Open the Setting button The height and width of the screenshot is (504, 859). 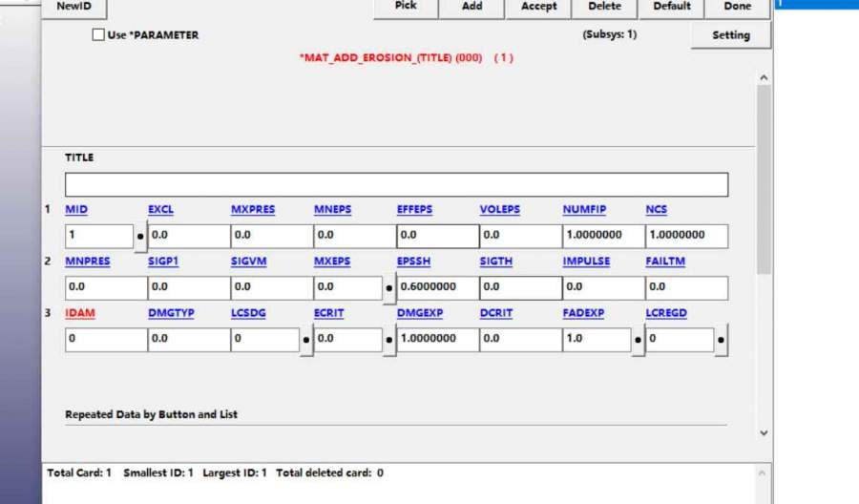[731, 35]
